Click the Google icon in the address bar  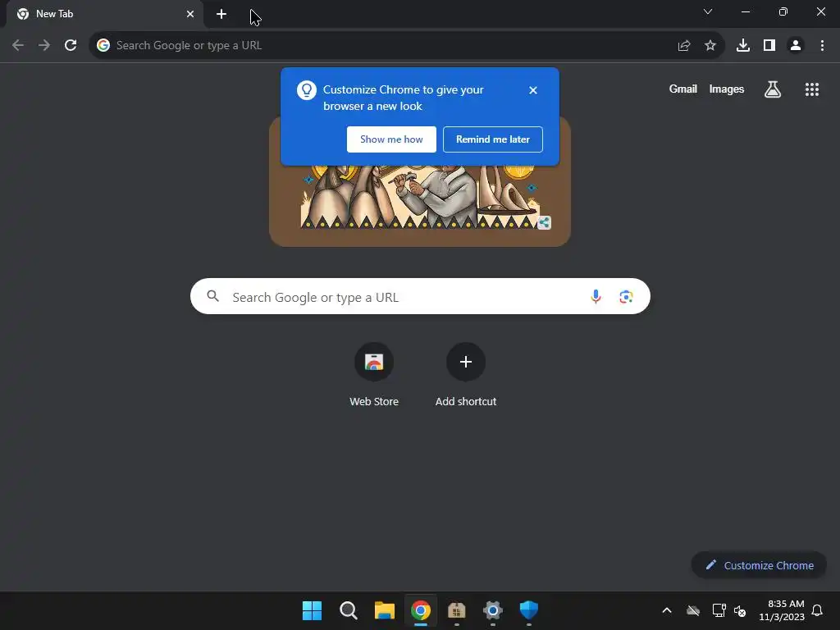(103, 46)
